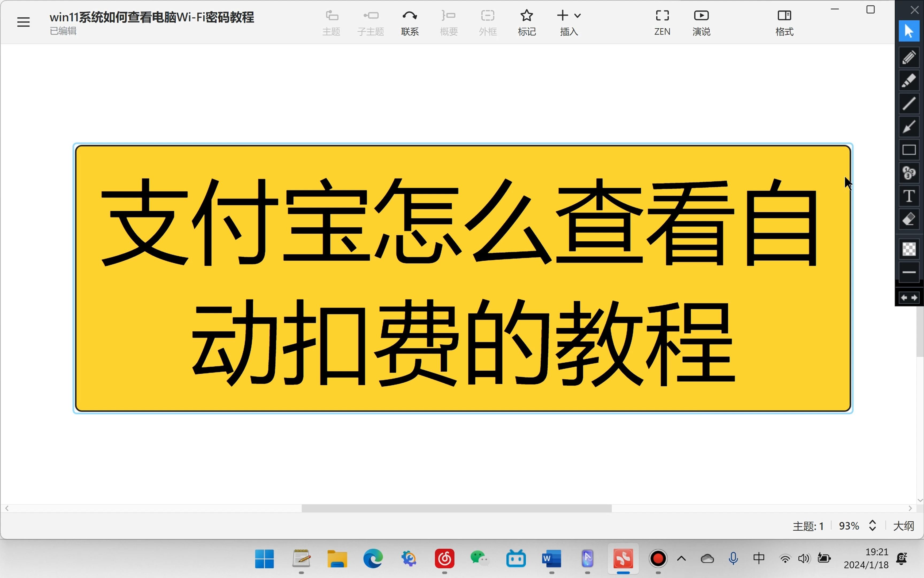Click the horizontal scrollbar left arrow

(7, 508)
